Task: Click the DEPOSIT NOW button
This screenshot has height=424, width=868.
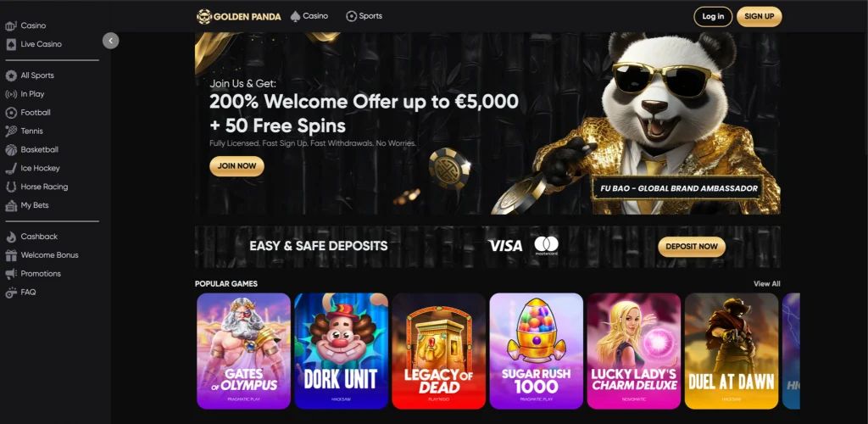Action: tap(692, 247)
